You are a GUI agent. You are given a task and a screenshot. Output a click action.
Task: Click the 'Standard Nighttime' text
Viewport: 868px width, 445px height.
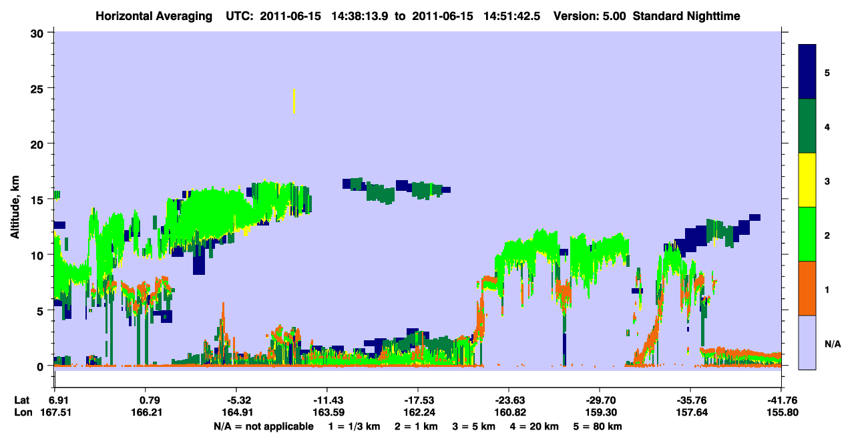coord(686,15)
